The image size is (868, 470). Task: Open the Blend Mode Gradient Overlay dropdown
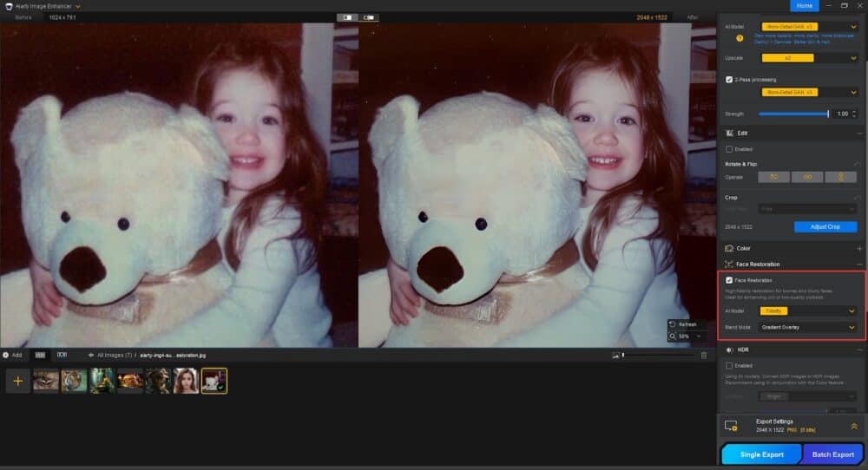[808, 327]
